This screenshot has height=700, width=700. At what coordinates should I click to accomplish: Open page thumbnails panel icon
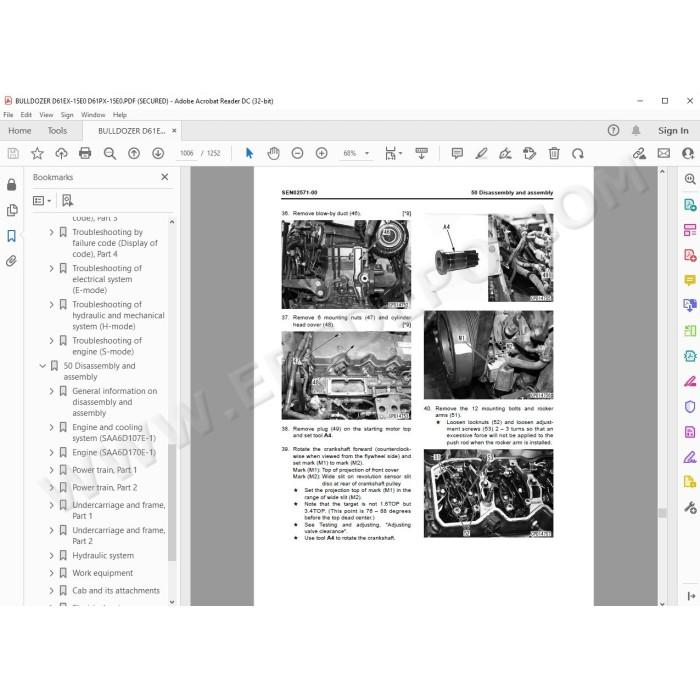click(x=12, y=210)
